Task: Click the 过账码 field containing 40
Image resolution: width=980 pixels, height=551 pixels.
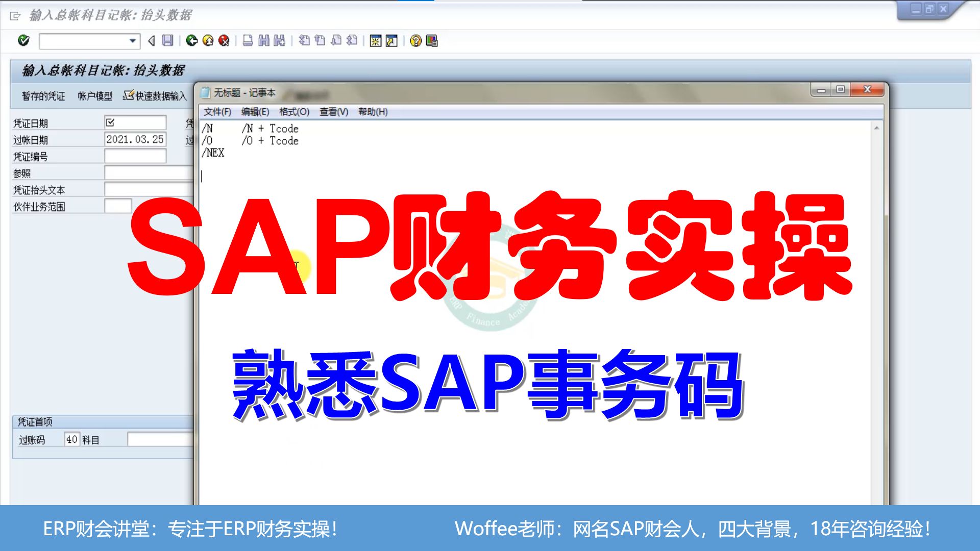Action: [71, 439]
